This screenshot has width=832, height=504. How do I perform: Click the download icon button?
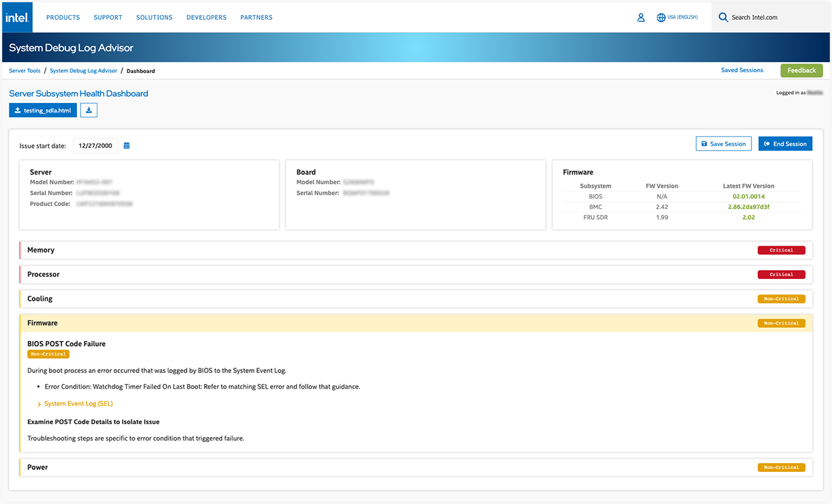(x=89, y=110)
